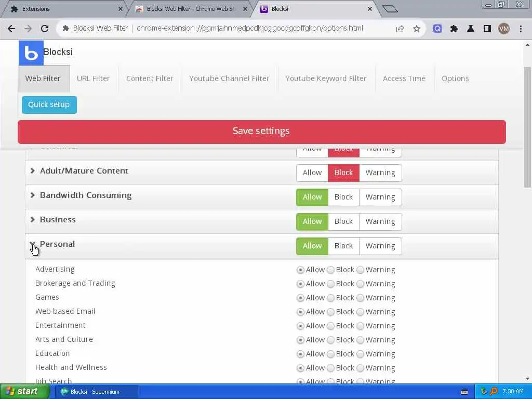Click Save settings
Image resolution: width=532 pixels, height=399 pixels.
(x=262, y=131)
